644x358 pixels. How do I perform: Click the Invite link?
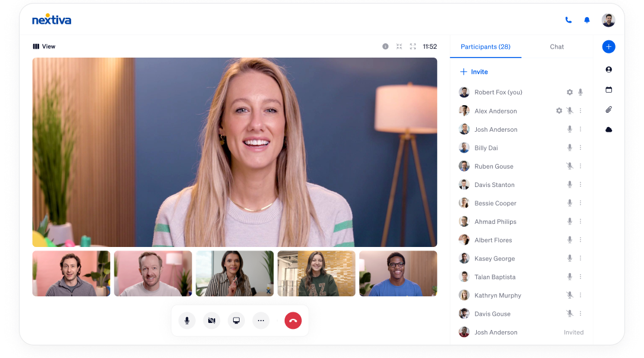[x=474, y=71]
